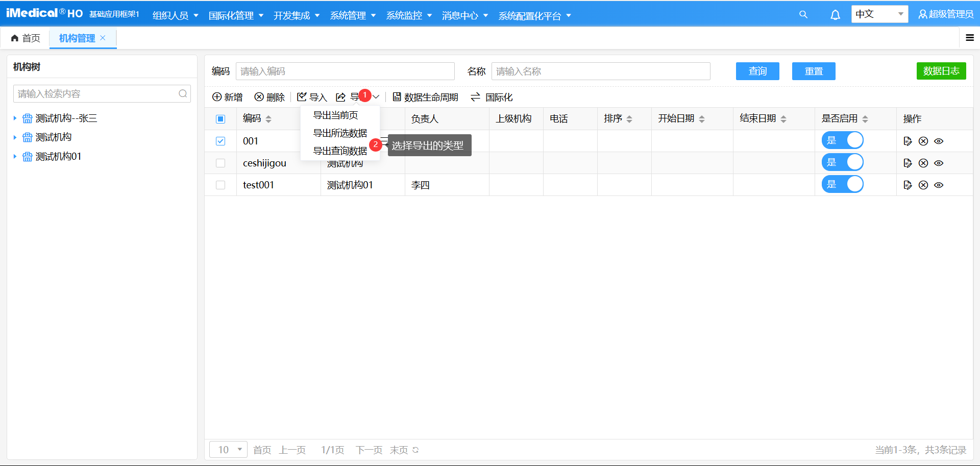Check the checkbox for row test001
The image size is (980, 466).
[220, 185]
